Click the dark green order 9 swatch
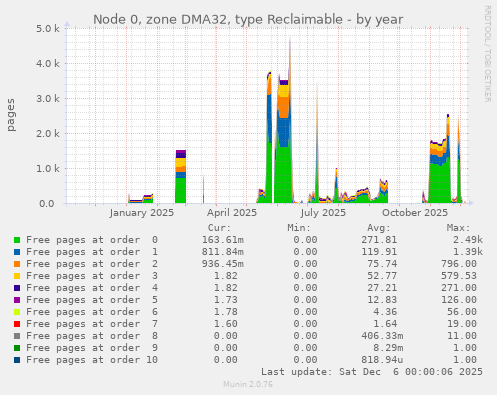The height and width of the screenshot is (395, 497). (x=17, y=348)
